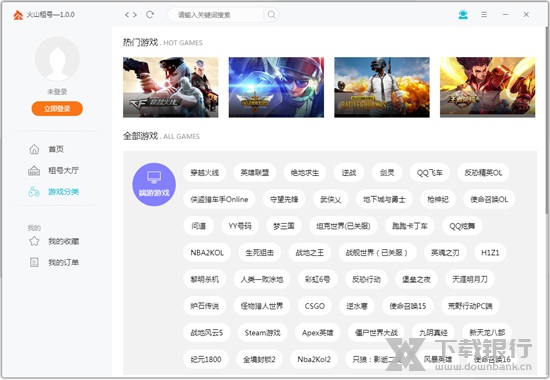The width and height of the screenshot is (550, 380).
Task: Select the 反恐精英OL game tag
Action: [x=483, y=173]
